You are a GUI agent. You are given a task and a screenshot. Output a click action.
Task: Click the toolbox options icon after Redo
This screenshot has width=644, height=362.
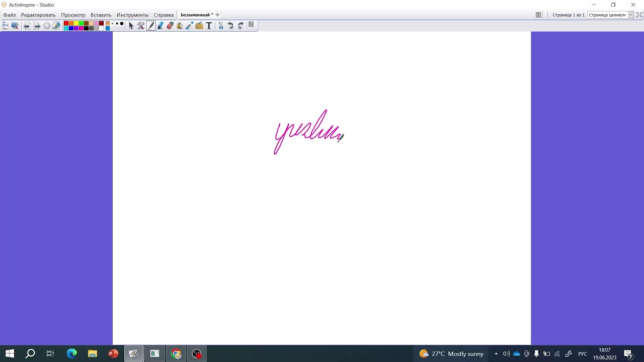coord(251,24)
